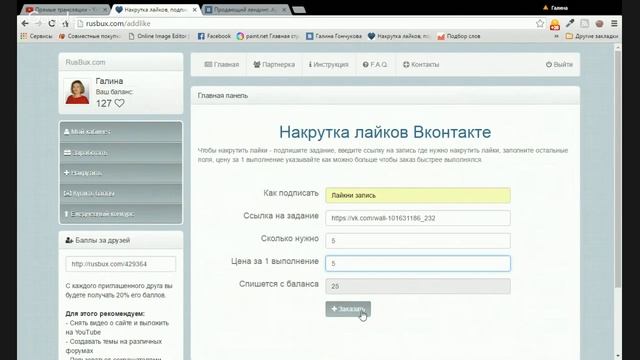This screenshot has width=640, height=360.
Task: Open the Накрутка лайков bookmark
Action: (x=398, y=36)
